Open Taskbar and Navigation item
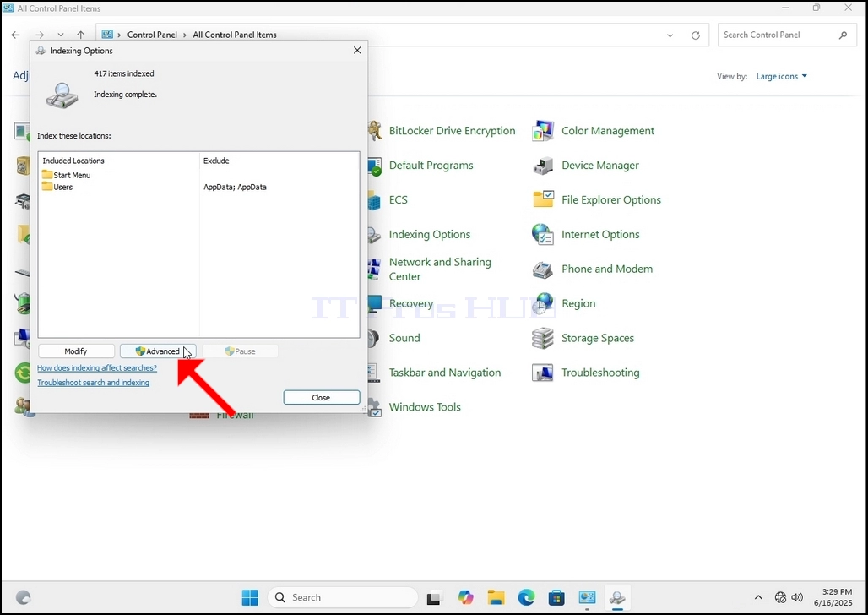This screenshot has height=615, width=868. [x=444, y=373]
